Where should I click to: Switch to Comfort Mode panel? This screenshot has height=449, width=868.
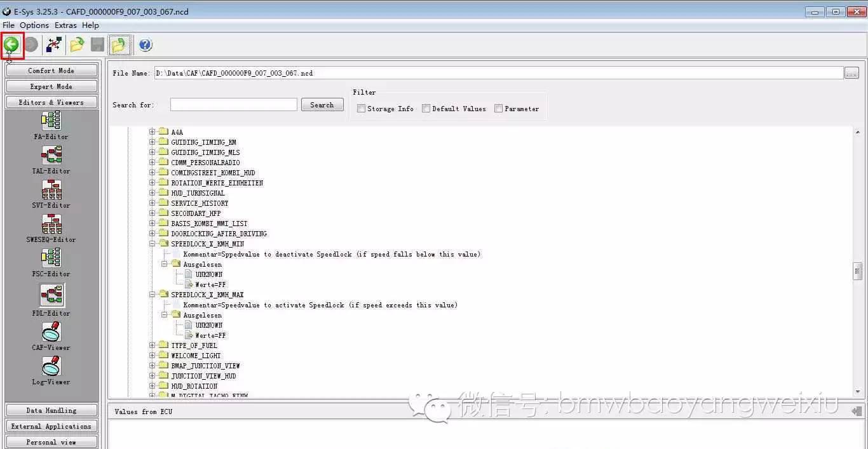tap(51, 70)
